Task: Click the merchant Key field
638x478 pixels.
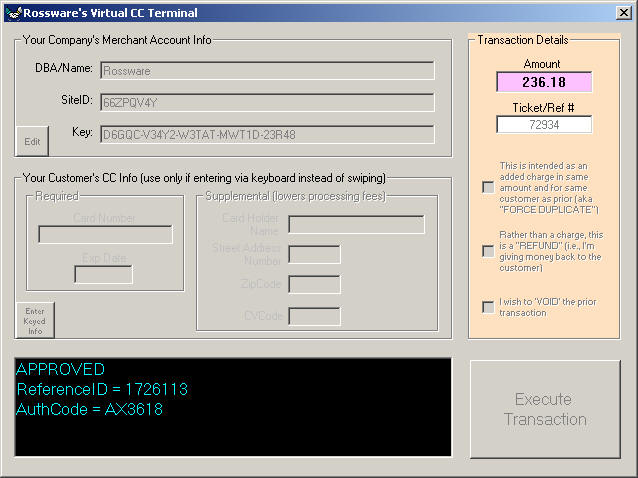Action: (x=267, y=134)
